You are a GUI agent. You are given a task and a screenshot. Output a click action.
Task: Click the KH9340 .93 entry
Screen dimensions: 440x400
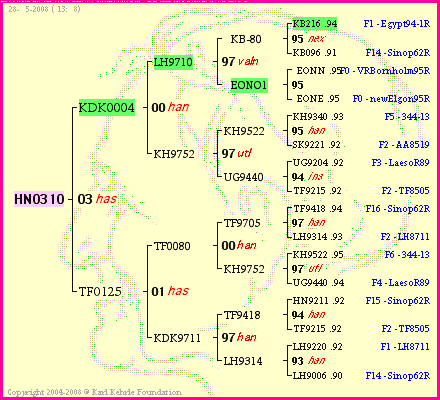(318, 117)
